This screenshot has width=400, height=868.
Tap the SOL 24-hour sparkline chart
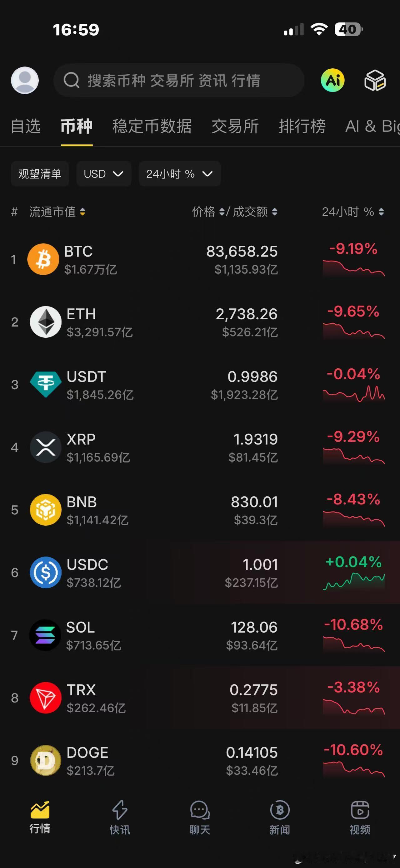tap(353, 644)
